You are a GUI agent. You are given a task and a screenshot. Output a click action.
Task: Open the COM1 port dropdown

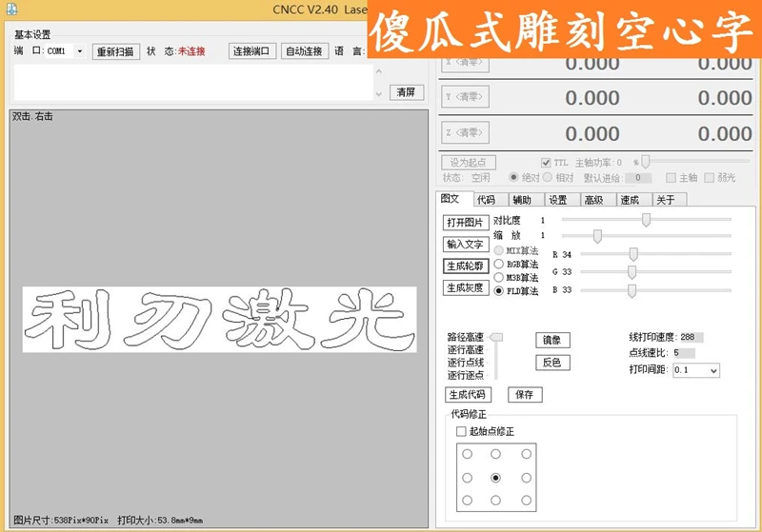80,51
